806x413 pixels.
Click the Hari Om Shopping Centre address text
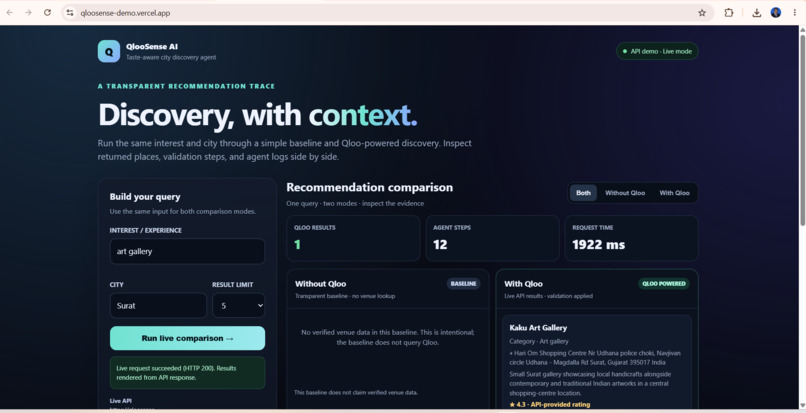(x=595, y=357)
